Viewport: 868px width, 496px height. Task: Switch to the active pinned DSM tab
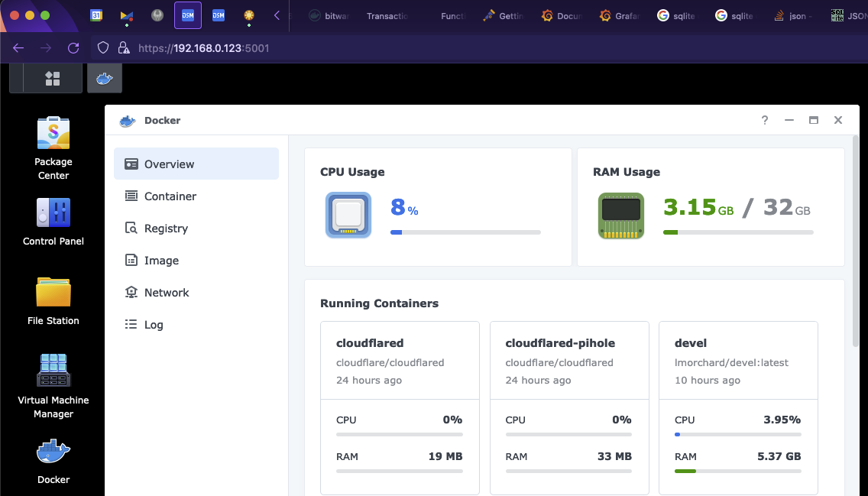click(188, 15)
